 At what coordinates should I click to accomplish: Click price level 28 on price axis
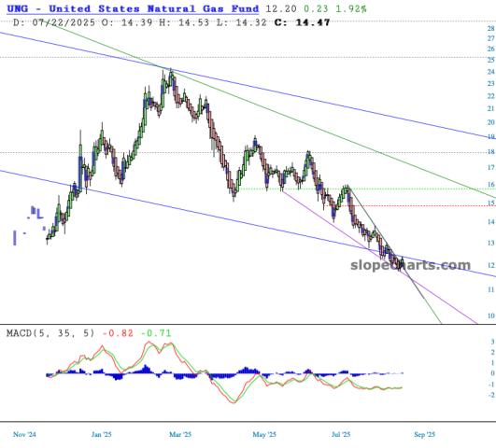491,28
